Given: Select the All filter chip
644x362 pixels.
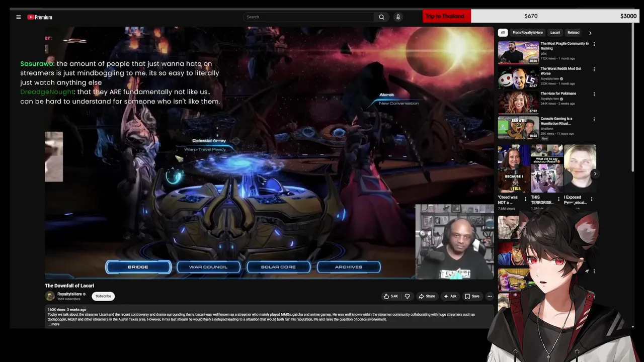Looking at the screenshot, I should [502, 33].
